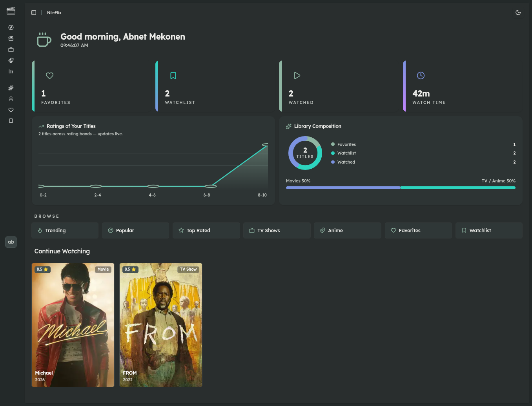Click the '2 TITLES' donut chart

click(305, 153)
